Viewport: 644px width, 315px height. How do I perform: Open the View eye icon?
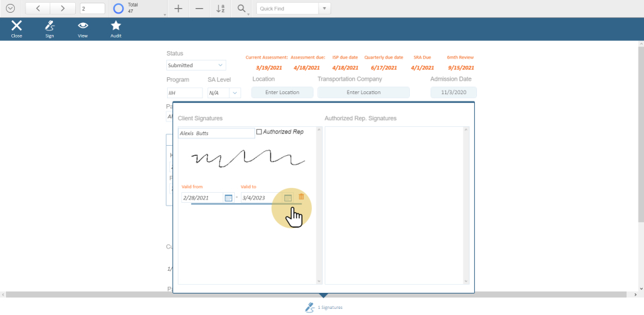[x=83, y=26]
